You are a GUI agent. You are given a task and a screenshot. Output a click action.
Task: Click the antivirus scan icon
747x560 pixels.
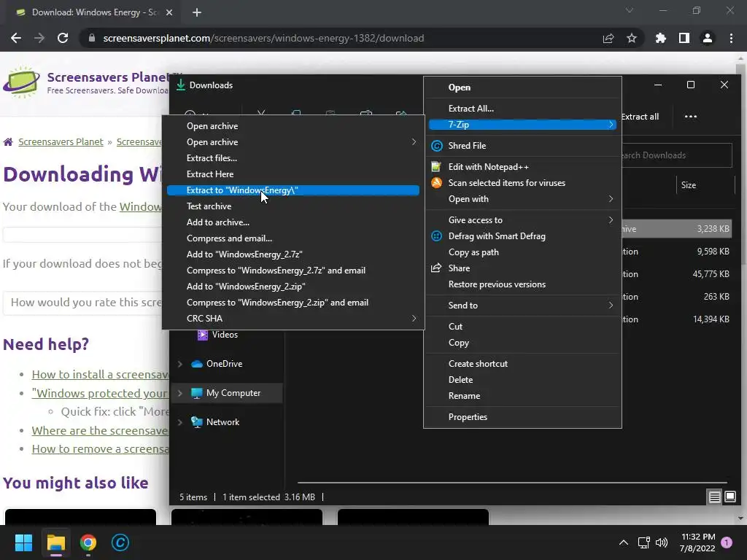click(x=436, y=182)
